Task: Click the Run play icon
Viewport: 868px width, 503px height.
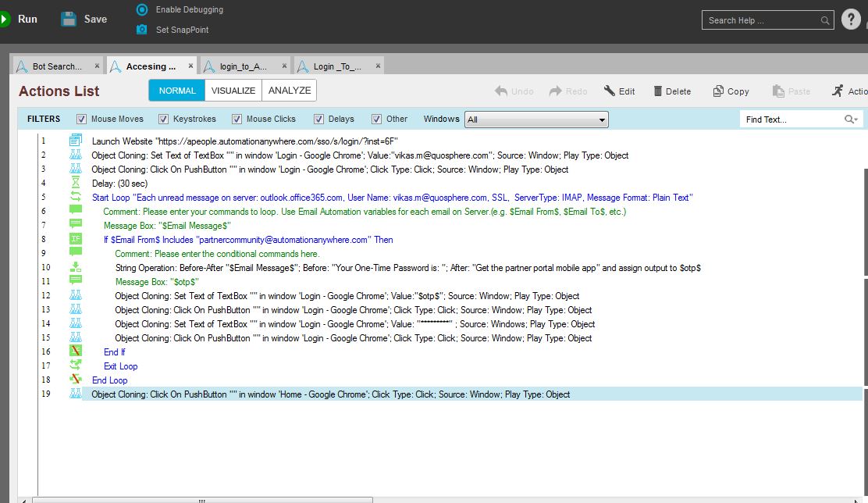Action: pos(4,19)
